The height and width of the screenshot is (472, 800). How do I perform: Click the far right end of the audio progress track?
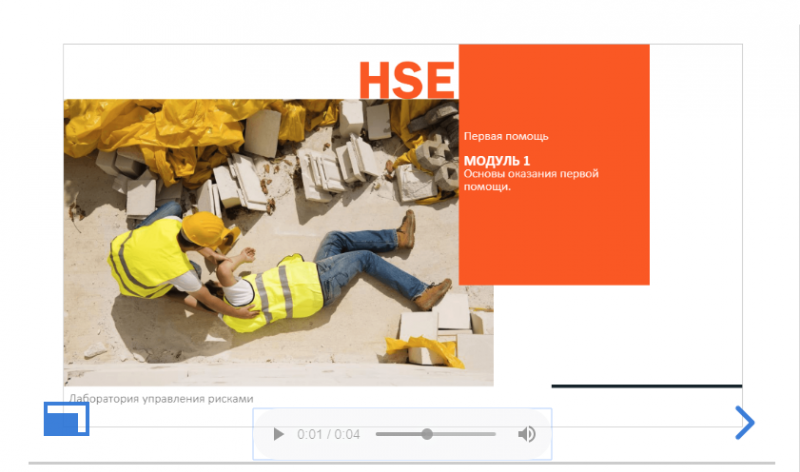[x=494, y=434]
